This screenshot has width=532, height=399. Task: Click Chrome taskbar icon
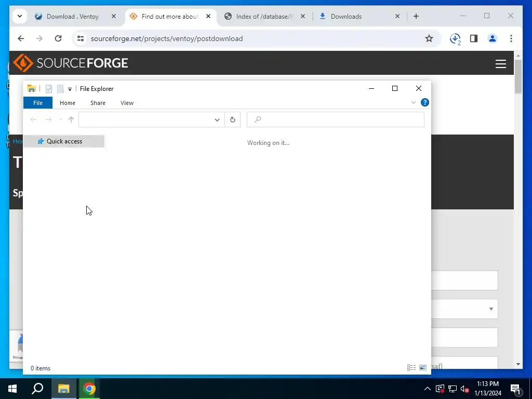point(89,389)
